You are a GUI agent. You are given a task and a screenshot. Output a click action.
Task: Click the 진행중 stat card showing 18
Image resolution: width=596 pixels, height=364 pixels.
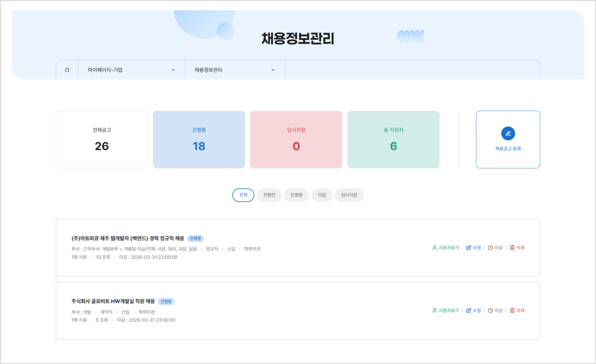(199, 139)
